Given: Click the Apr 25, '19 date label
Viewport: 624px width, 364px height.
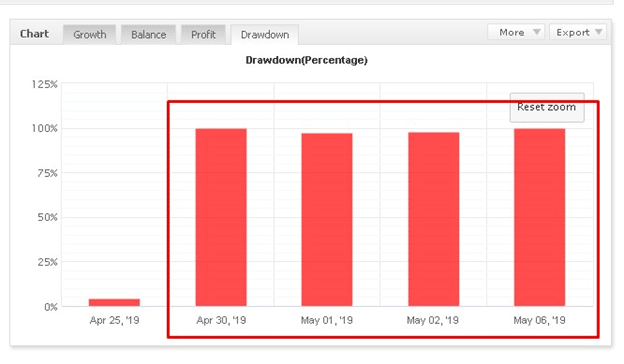Looking at the screenshot, I should [x=114, y=320].
